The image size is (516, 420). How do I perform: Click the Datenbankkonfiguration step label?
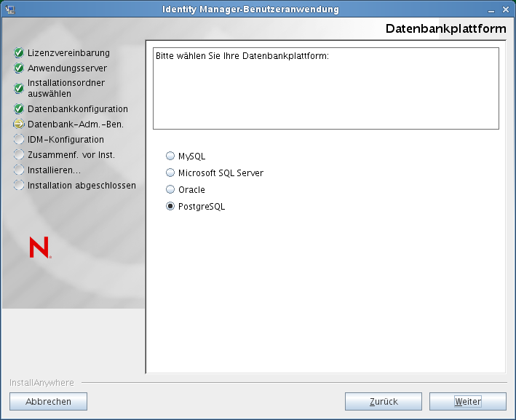tap(78, 109)
